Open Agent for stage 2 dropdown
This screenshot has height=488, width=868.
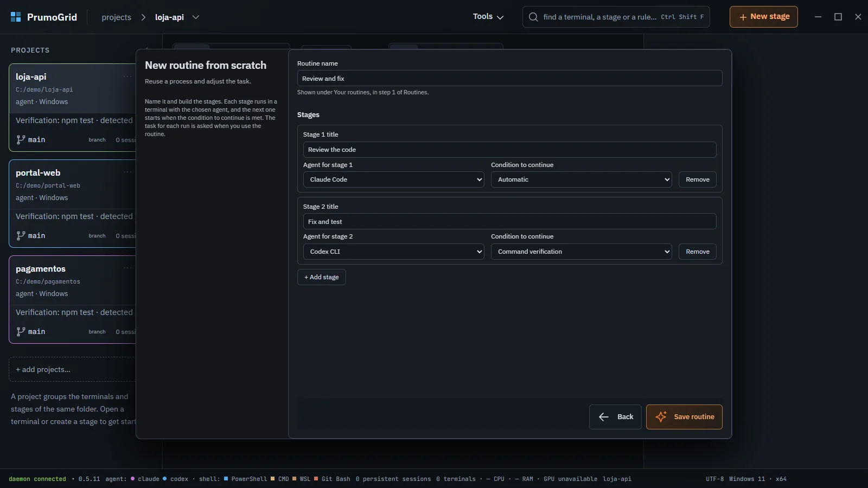pyautogui.click(x=394, y=252)
